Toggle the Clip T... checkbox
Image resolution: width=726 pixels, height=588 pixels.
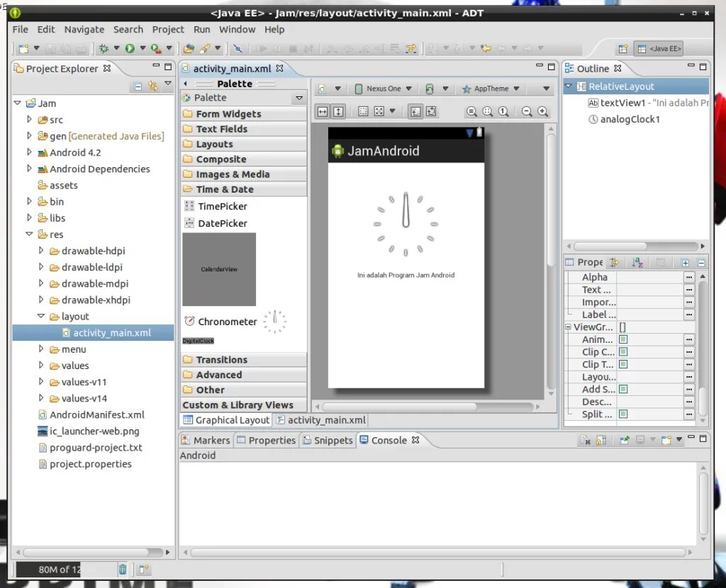623,365
